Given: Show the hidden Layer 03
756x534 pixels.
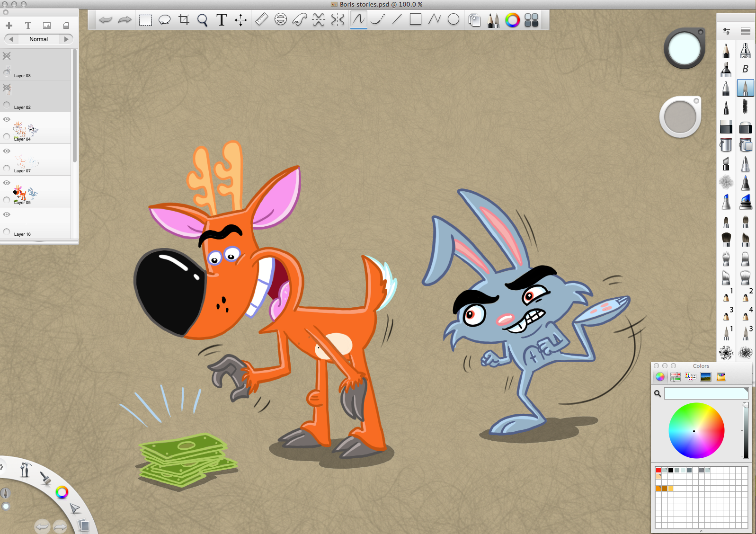Looking at the screenshot, I should pos(7,56).
